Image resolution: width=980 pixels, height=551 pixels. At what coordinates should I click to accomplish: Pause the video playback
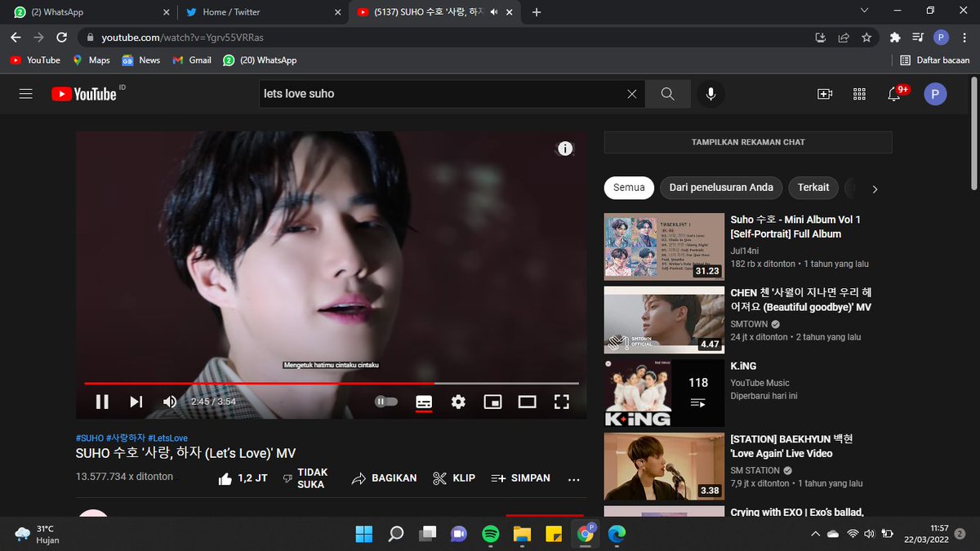[x=102, y=402]
